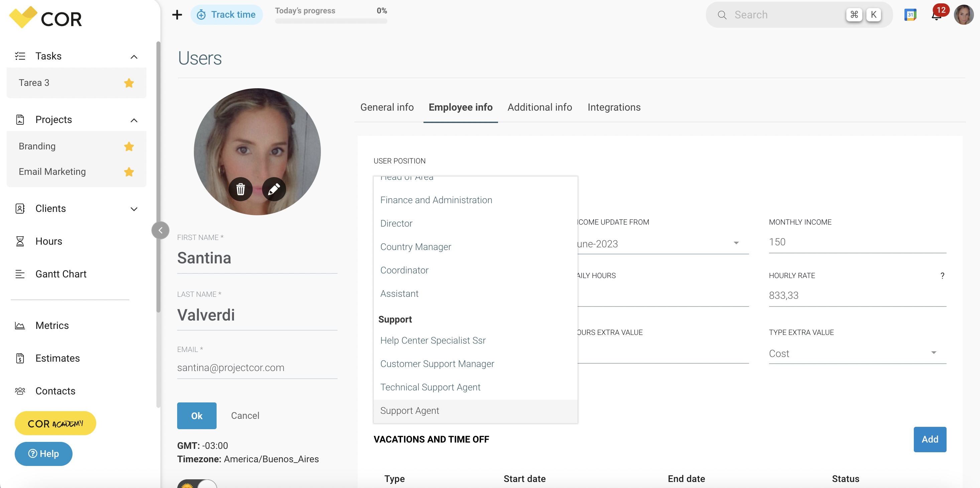980x488 pixels.
Task: Select Support Agent from the position list
Action: (410, 410)
